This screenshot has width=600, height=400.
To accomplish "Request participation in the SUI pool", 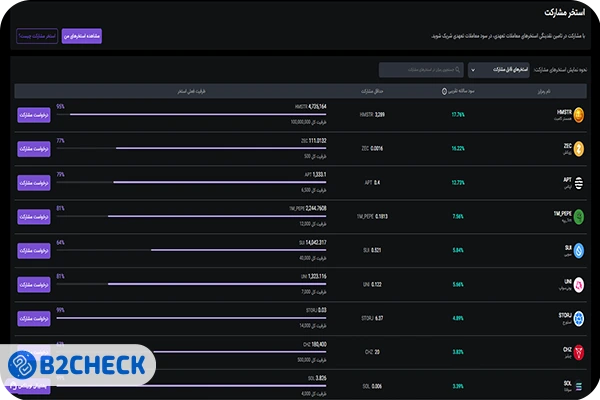I will (34, 250).
